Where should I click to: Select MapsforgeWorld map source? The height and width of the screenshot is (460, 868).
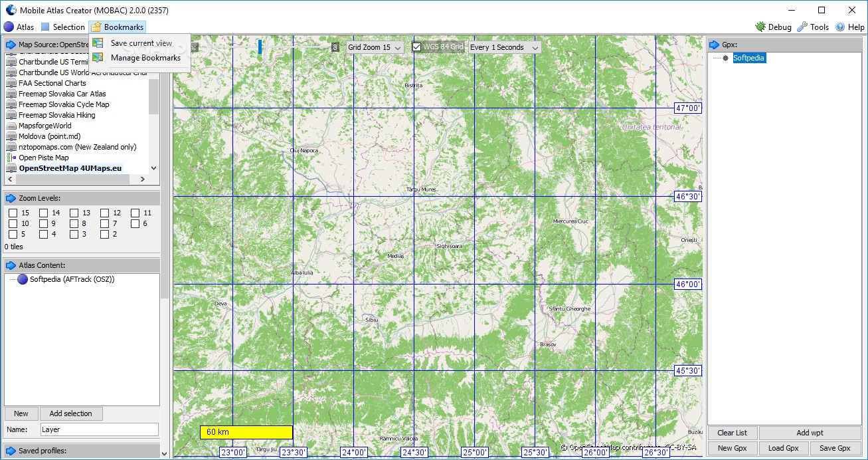pos(45,126)
